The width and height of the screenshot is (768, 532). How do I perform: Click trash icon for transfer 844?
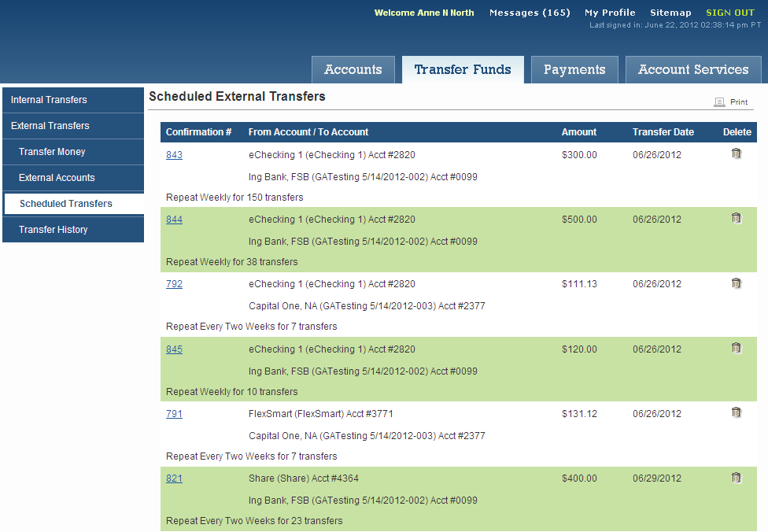pyautogui.click(x=736, y=219)
